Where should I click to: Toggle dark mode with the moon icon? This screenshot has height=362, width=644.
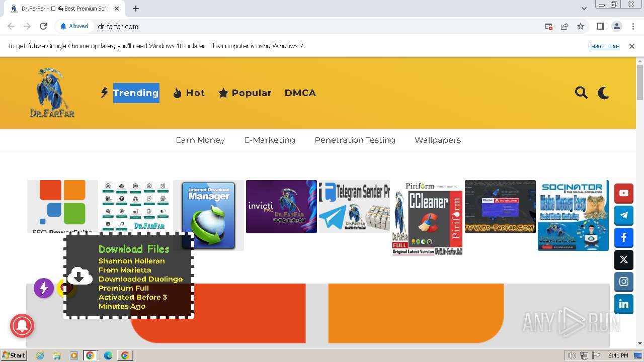(603, 93)
